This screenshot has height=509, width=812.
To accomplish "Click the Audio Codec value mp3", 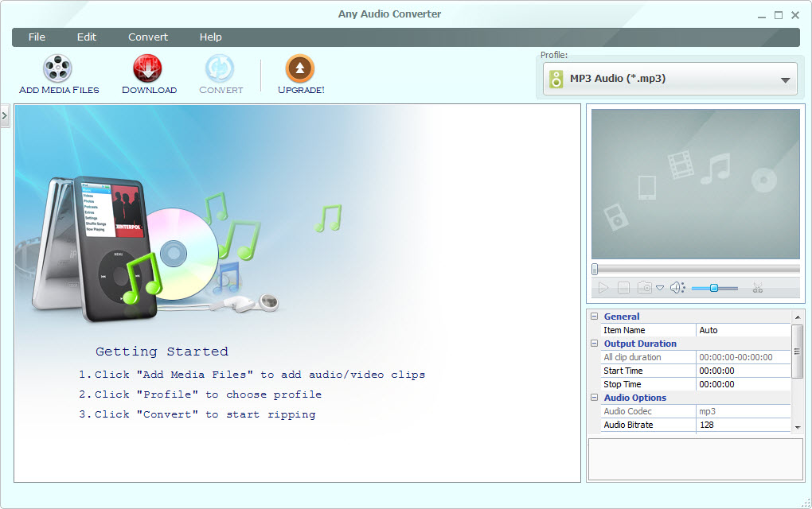I will click(743, 411).
